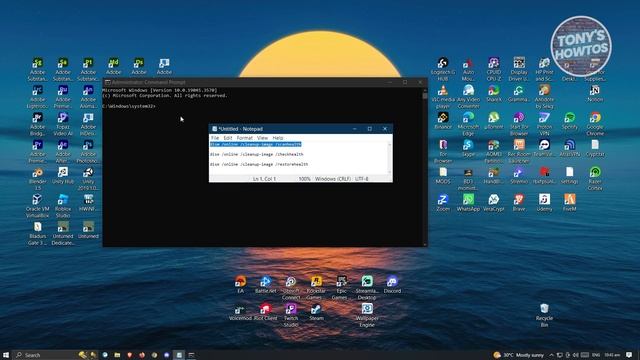Select the VLC media player desktop icon
The width and height of the screenshot is (640, 360).
click(443, 96)
